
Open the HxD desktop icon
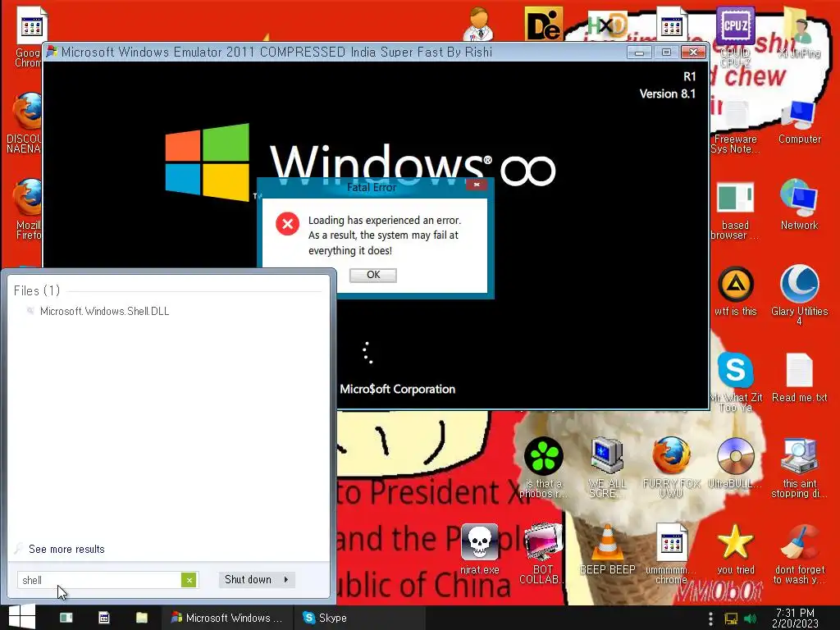pyautogui.click(x=607, y=25)
